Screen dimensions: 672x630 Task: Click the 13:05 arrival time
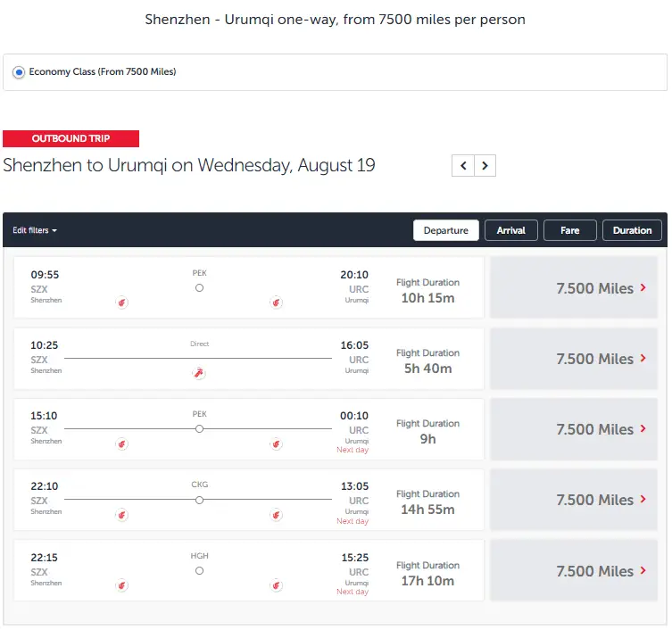point(354,486)
